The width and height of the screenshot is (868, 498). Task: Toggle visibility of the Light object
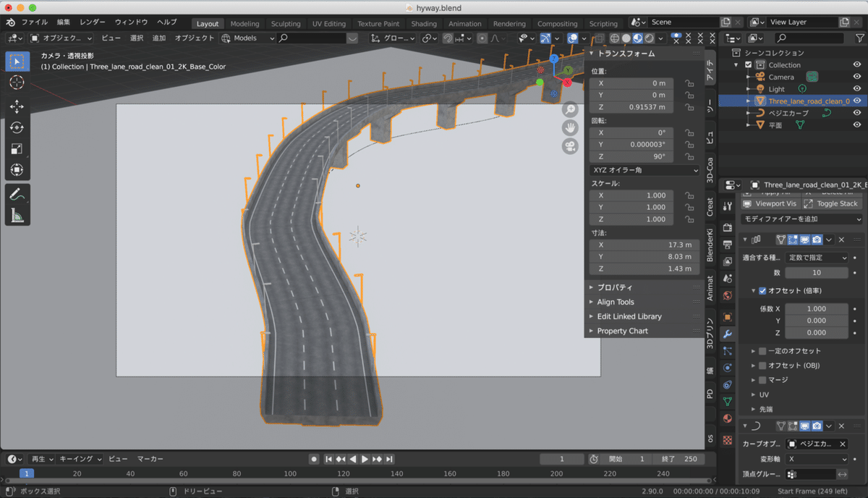[857, 89]
